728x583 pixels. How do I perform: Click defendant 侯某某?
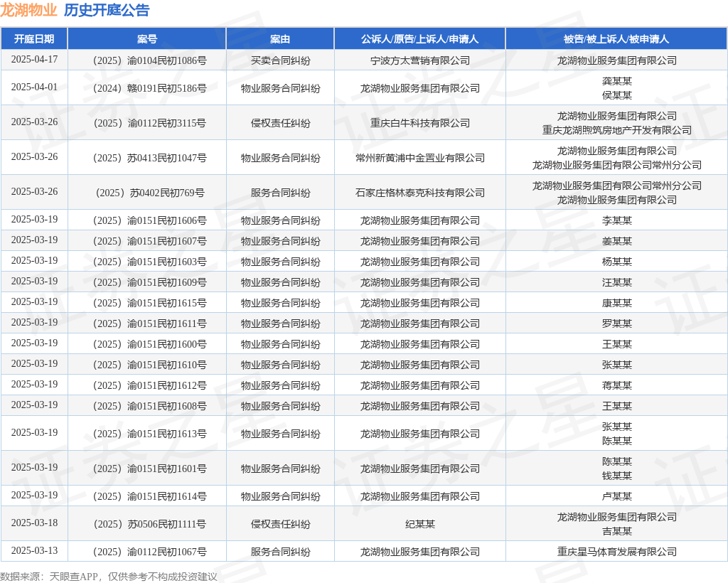tap(617, 95)
